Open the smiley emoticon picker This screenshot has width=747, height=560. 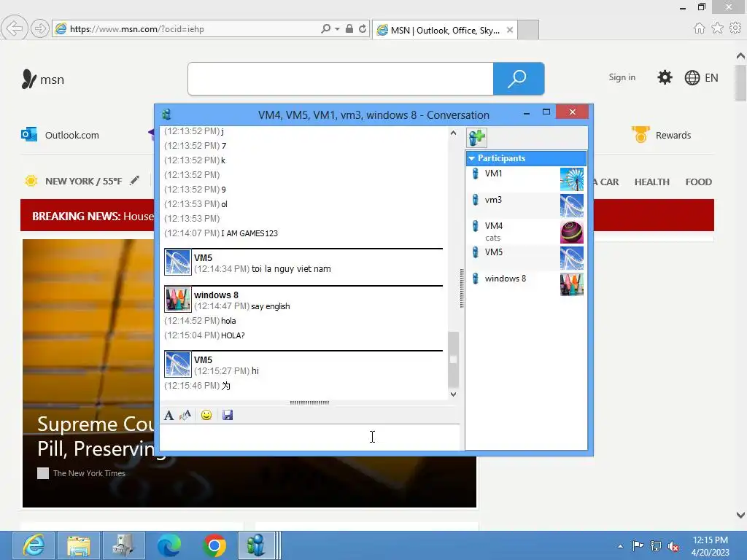click(x=206, y=415)
